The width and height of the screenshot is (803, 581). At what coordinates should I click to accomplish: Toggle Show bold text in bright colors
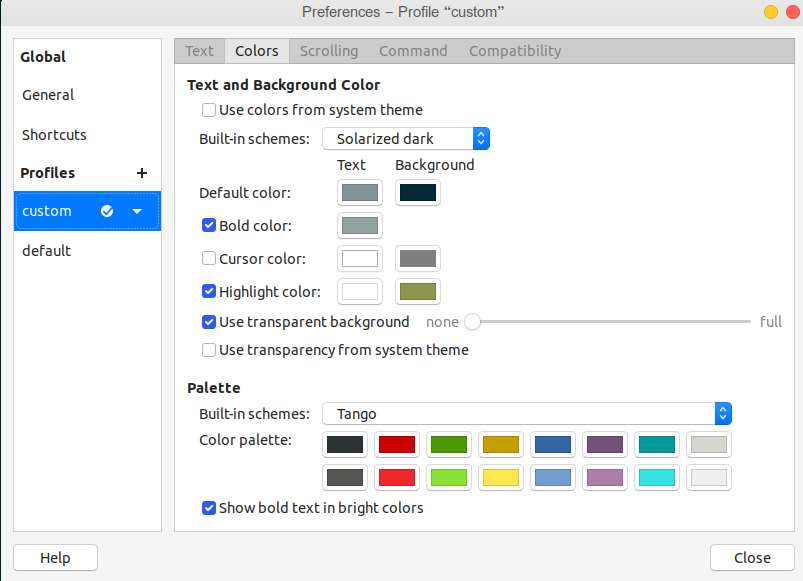pos(209,508)
